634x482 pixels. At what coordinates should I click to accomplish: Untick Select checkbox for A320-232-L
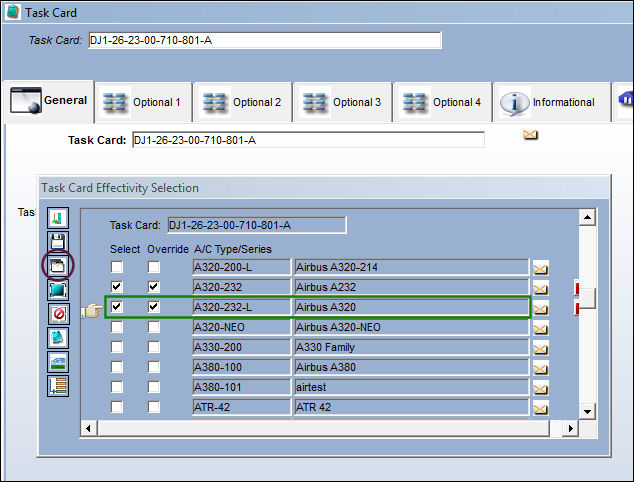(x=117, y=307)
